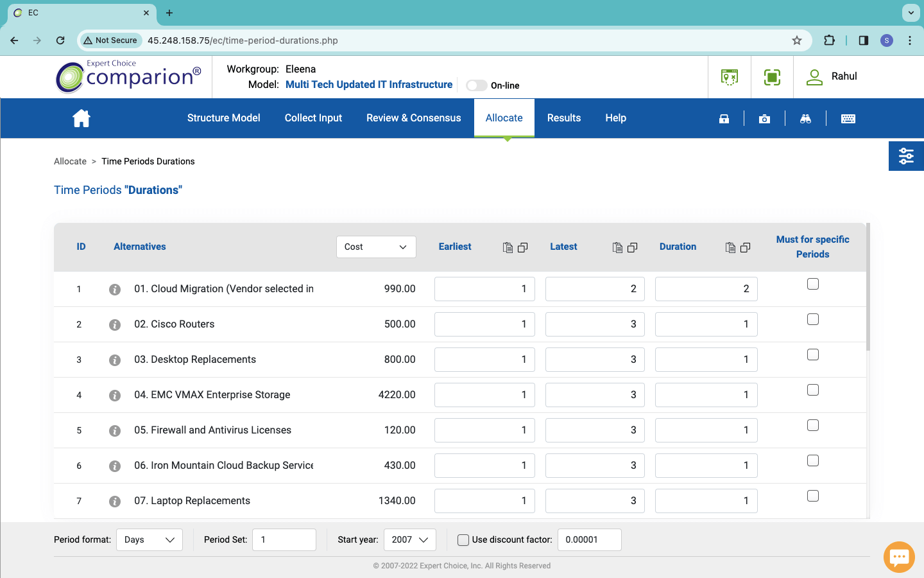Open the Chrome three-dot menu
Image resolution: width=924 pixels, height=578 pixels.
pyautogui.click(x=910, y=40)
